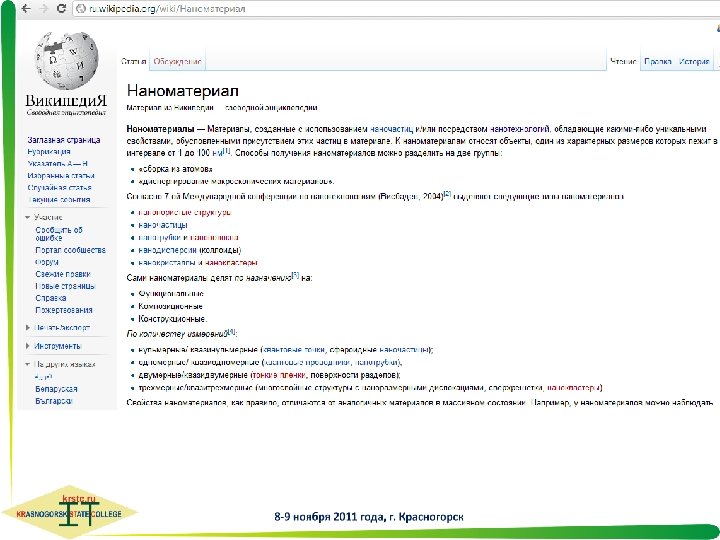Click footnote reference [2] after Висбаден, 2004
This screenshot has width=720, height=540.
(x=447, y=194)
